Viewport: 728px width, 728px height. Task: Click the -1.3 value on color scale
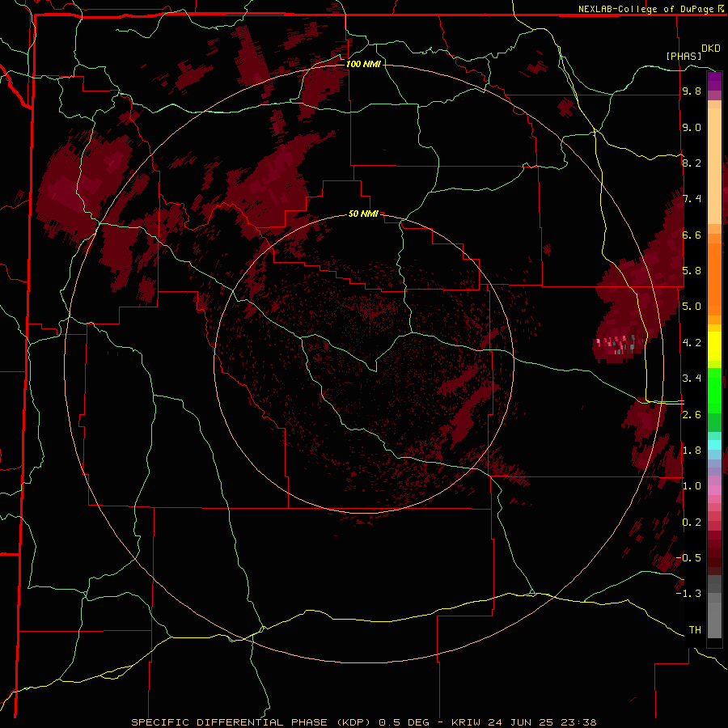pos(688,594)
